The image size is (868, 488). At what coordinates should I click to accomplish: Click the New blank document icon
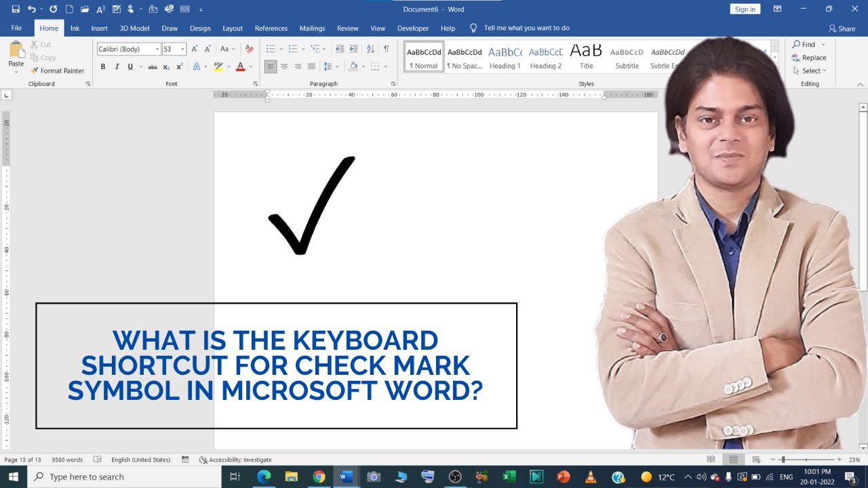click(x=69, y=9)
